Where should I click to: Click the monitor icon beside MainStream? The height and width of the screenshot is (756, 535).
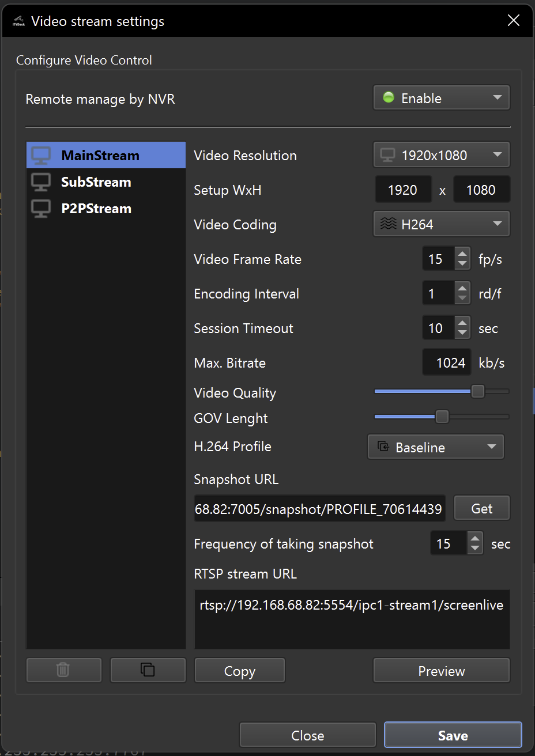(x=41, y=156)
